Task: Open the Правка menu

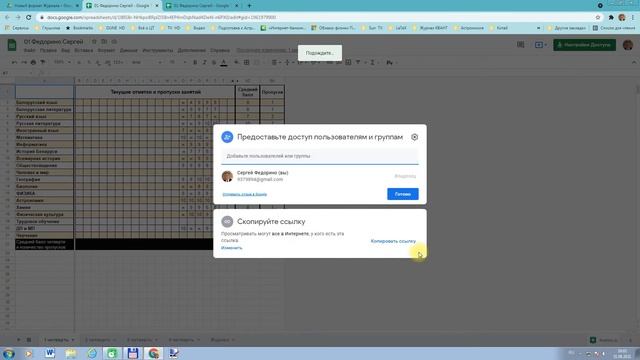Action: click(x=48, y=50)
